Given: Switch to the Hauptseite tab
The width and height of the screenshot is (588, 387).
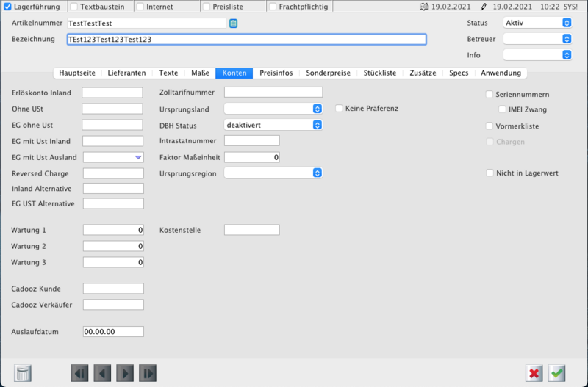Looking at the screenshot, I should click(x=78, y=73).
